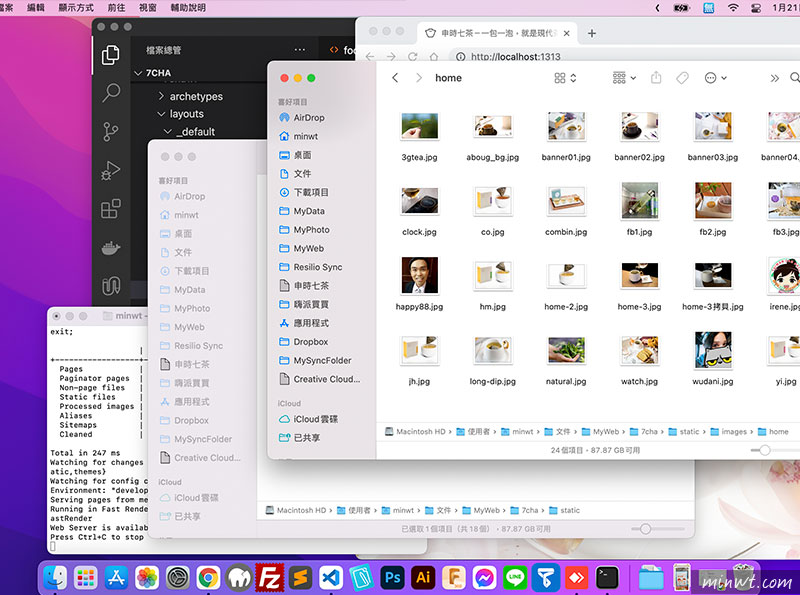Open Sublime Text from the Dock
This screenshot has height=595, width=800.
click(301, 578)
